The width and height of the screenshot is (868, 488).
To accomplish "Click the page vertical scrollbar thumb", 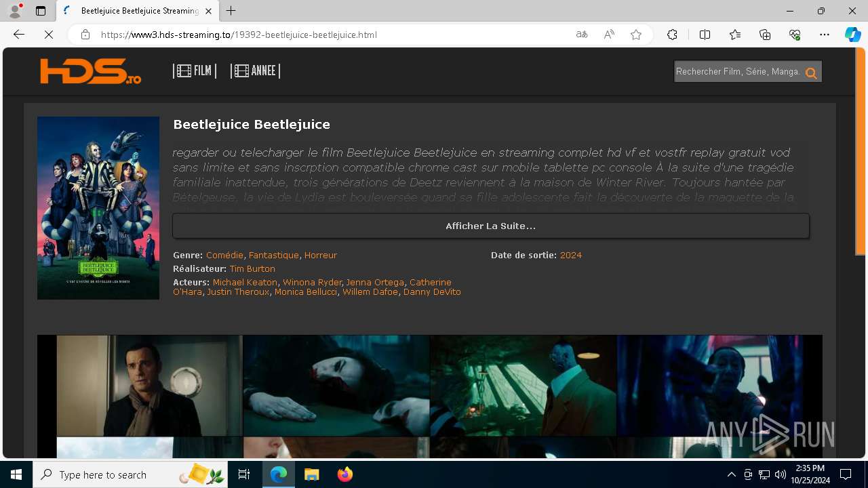I will 861,151.
